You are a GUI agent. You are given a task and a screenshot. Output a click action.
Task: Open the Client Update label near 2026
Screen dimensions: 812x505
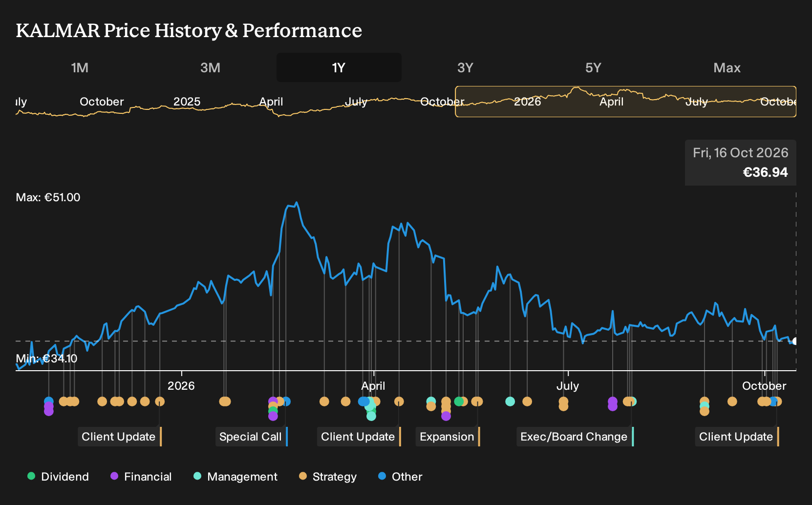click(119, 437)
